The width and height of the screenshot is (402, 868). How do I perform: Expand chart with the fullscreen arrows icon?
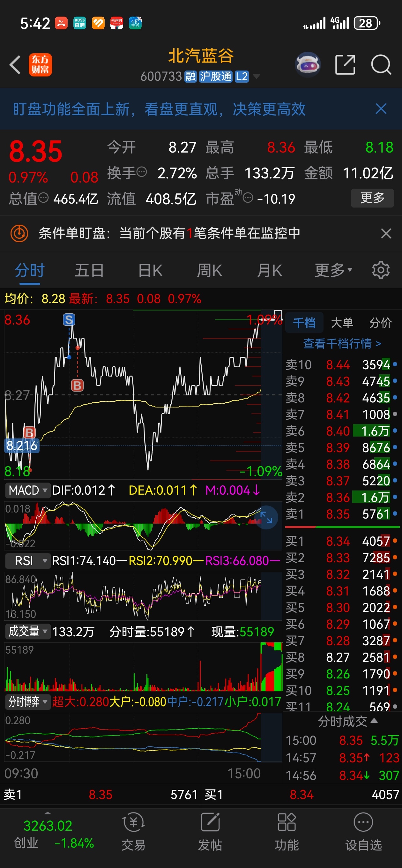tap(266, 518)
